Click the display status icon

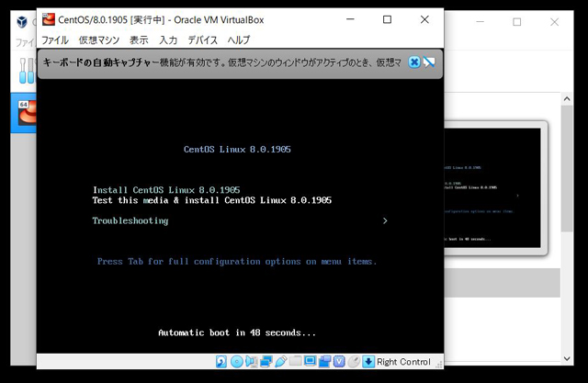click(x=310, y=361)
